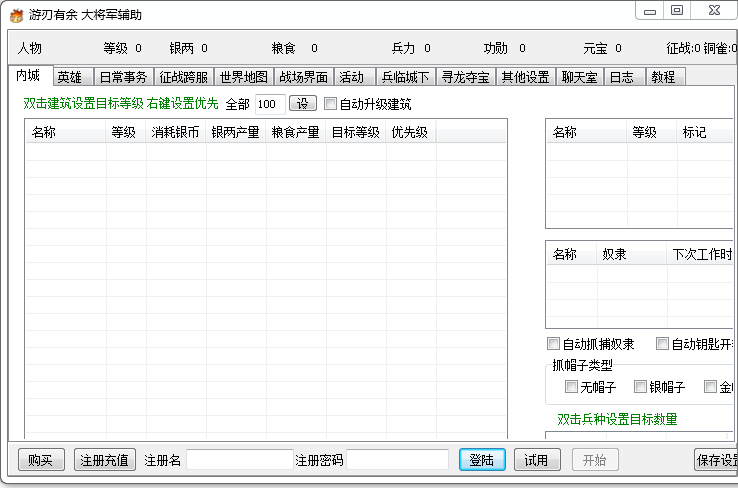
Task: Click the 消耗银币 column header
Action: (176, 132)
